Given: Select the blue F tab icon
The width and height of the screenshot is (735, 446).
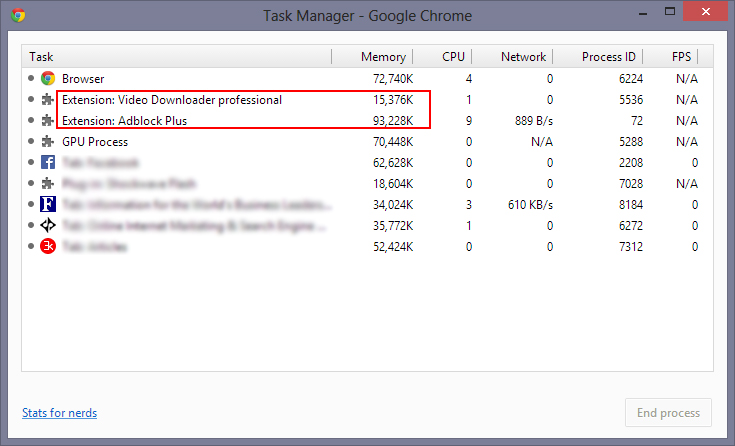Looking at the screenshot, I should [x=48, y=204].
